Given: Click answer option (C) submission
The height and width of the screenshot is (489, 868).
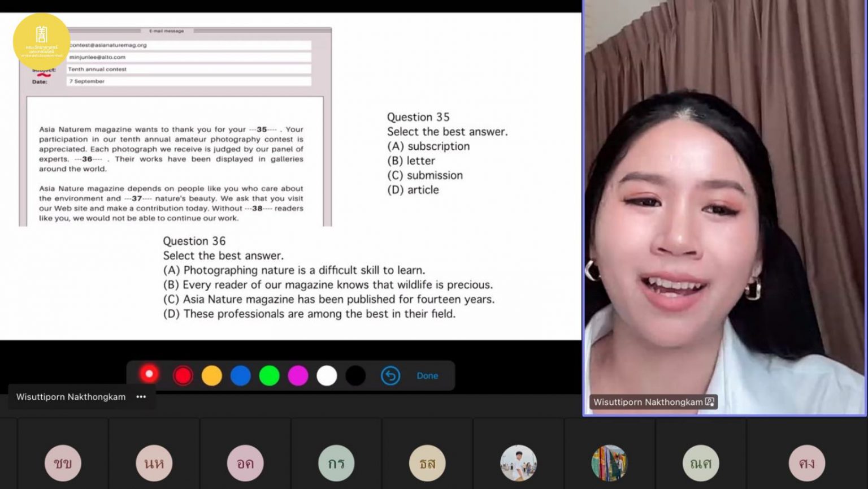Looking at the screenshot, I should (425, 175).
